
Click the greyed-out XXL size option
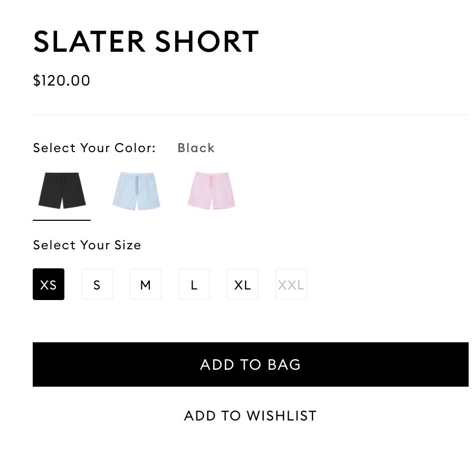(x=291, y=284)
